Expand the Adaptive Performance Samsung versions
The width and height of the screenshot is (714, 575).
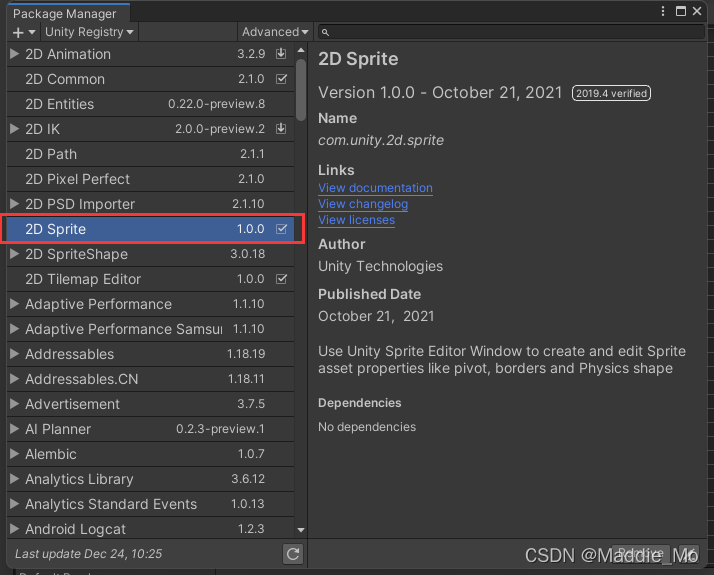click(14, 329)
